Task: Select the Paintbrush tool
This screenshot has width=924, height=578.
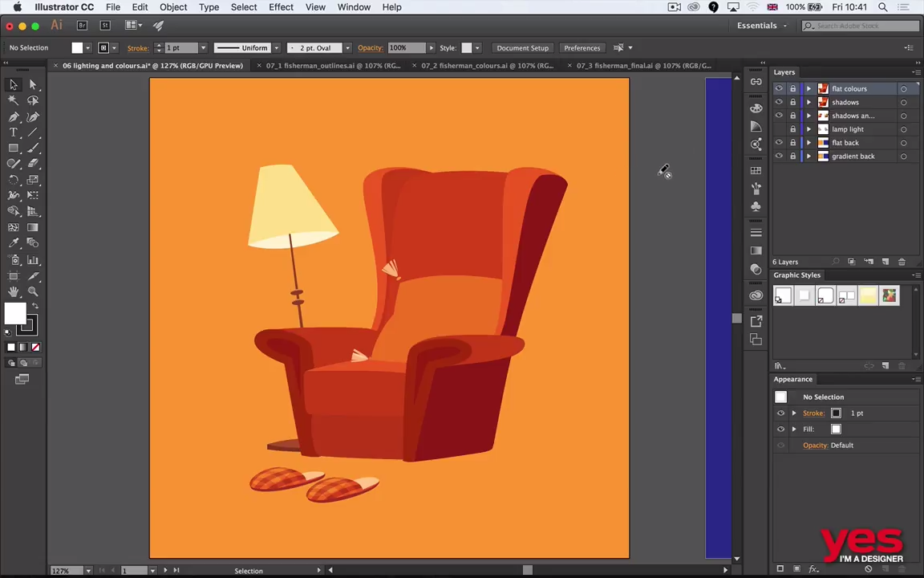Action: pyautogui.click(x=33, y=148)
